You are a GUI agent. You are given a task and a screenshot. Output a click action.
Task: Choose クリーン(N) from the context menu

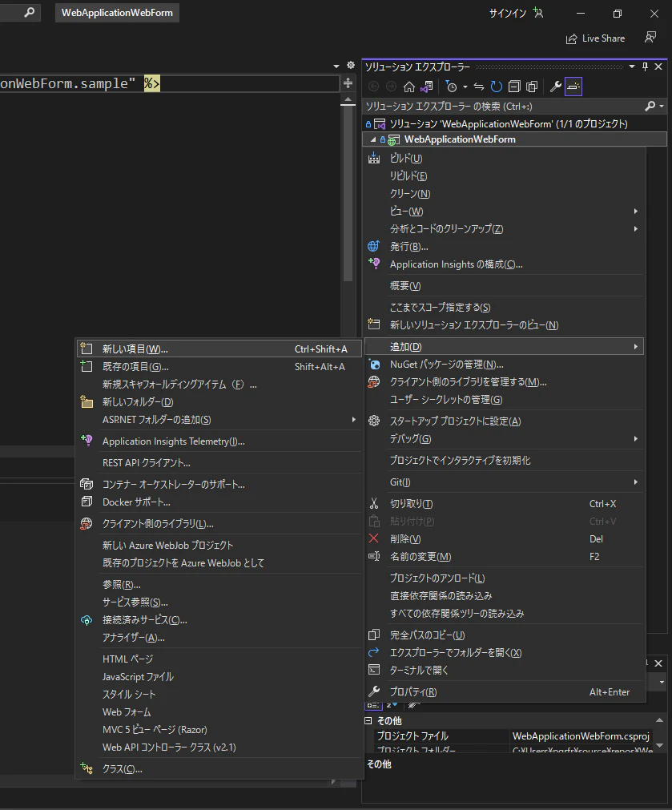505,194
